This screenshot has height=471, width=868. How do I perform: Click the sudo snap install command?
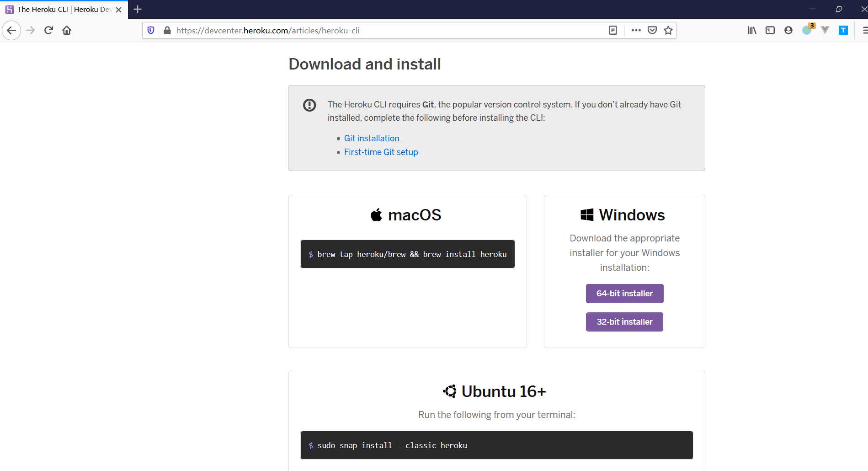497,445
